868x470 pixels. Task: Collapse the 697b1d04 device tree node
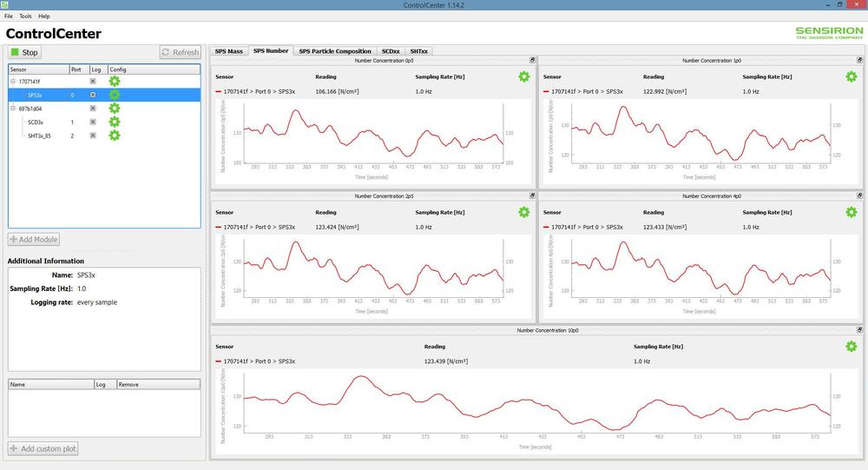(13, 109)
